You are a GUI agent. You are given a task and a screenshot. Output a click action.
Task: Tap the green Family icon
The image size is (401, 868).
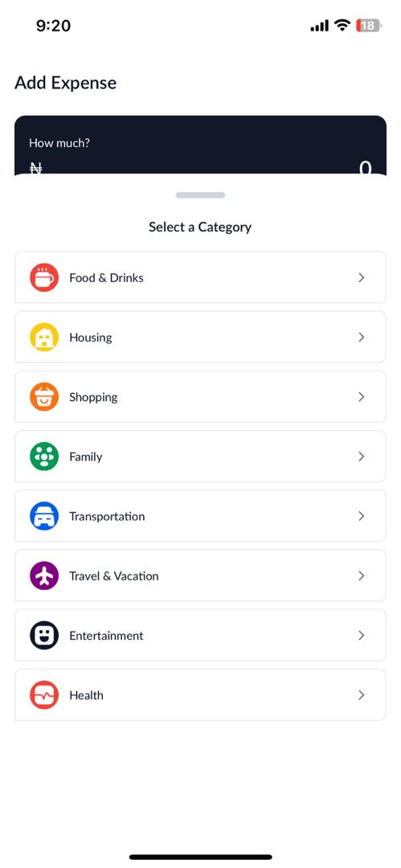click(43, 457)
